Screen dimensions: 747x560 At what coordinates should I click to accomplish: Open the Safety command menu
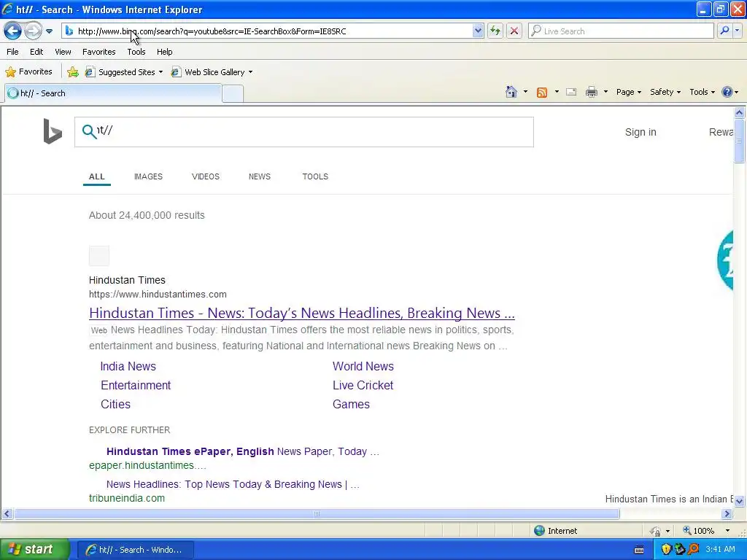[x=665, y=92]
